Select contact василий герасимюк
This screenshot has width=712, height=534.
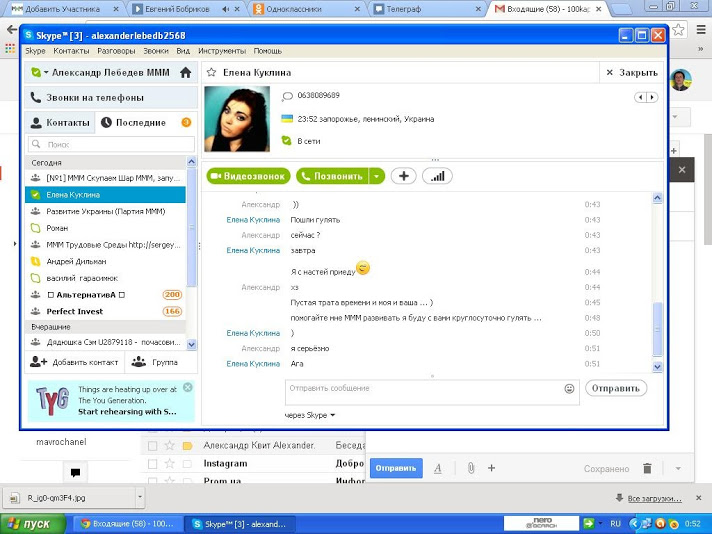tap(105, 278)
